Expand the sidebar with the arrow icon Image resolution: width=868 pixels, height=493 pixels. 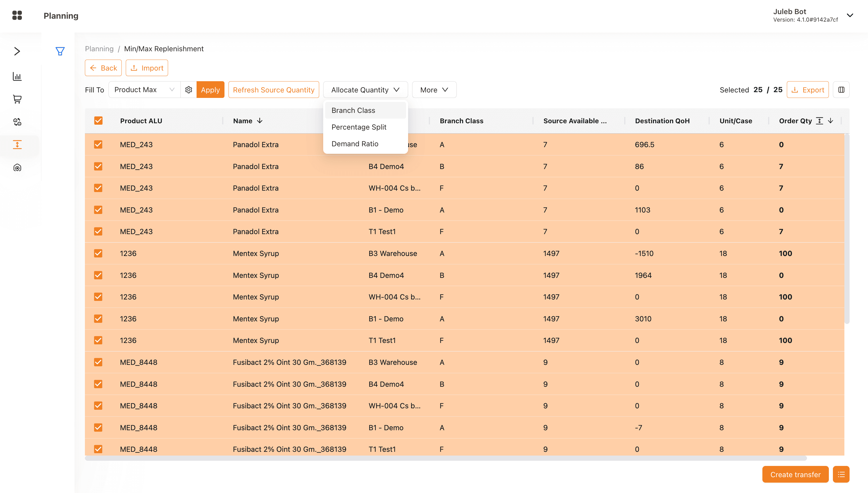[17, 51]
